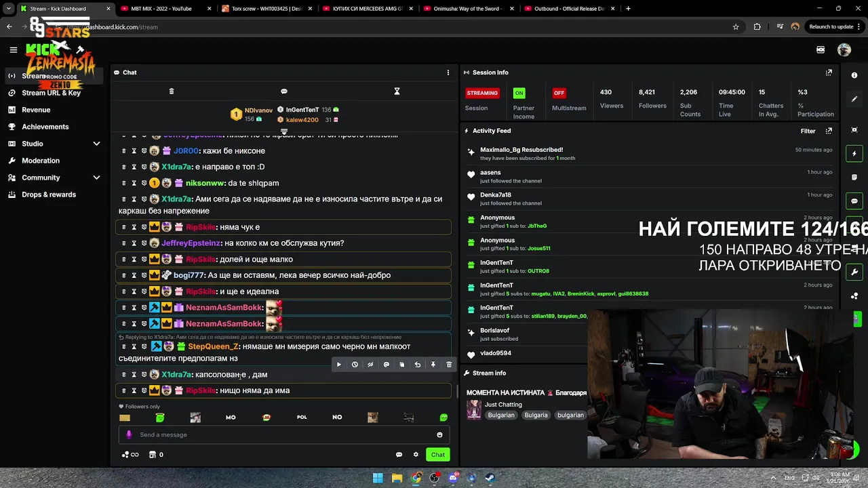
Task: Click the speech bubble icon beside chat gear
Action: point(399,455)
